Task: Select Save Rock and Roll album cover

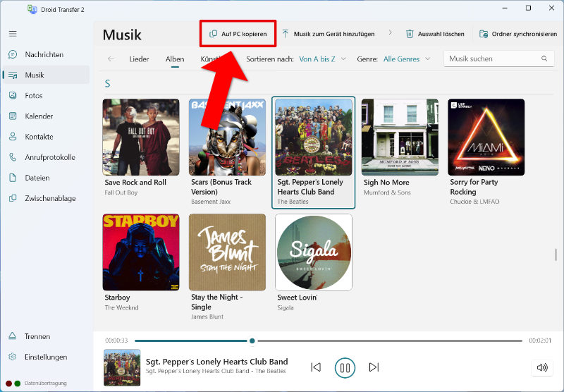Action: (141, 137)
